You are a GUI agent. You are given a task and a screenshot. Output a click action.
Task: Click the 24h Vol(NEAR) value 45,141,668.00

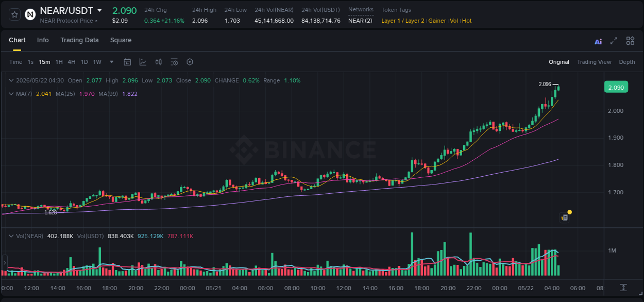click(x=274, y=21)
